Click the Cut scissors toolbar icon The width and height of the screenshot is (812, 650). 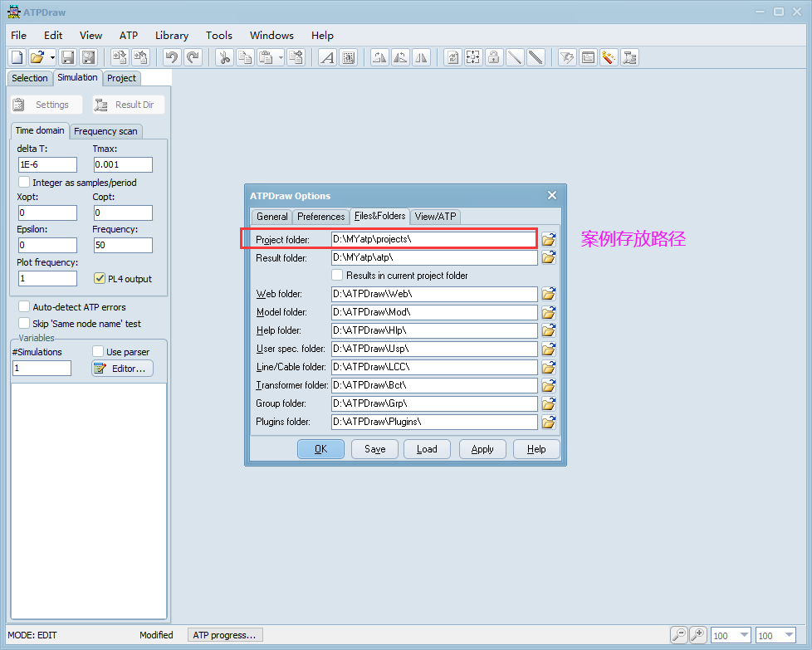pyautogui.click(x=224, y=57)
